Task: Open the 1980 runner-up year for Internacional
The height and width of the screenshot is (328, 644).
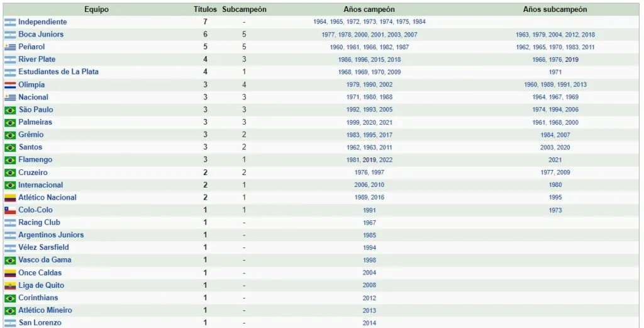Action: [x=555, y=185]
